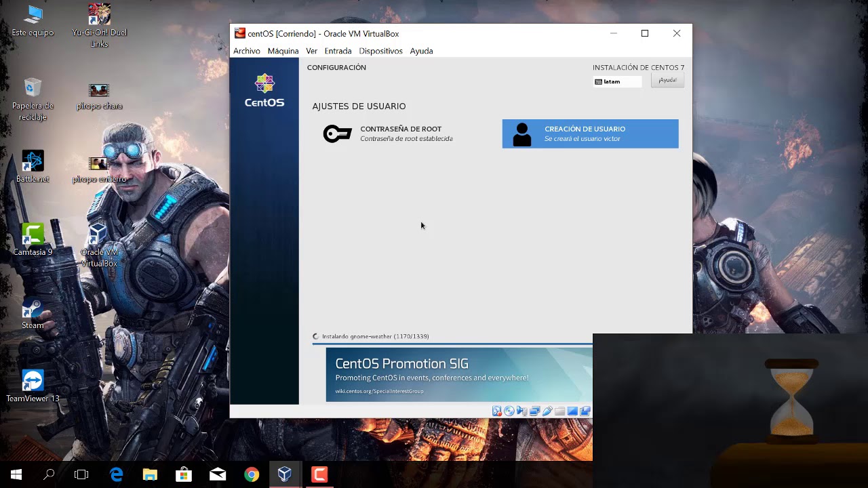Click the USB devices status icon

[547, 411]
